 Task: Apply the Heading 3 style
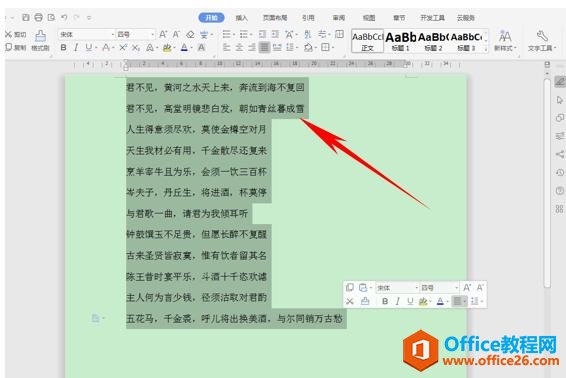[466, 41]
